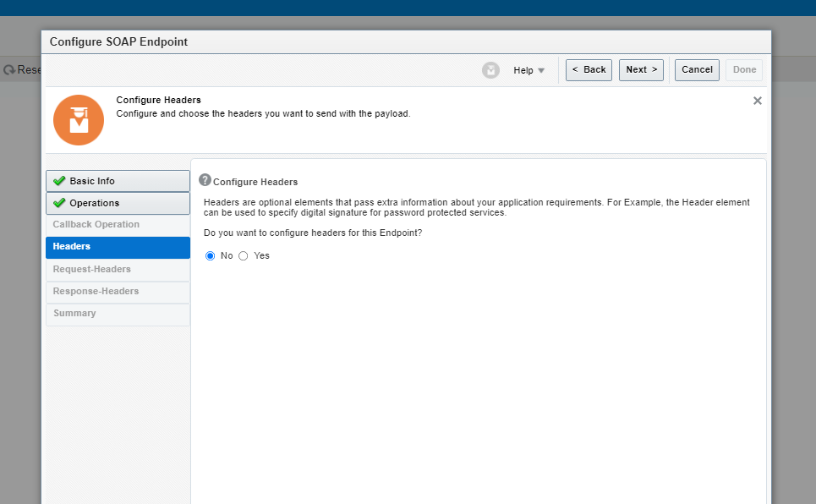Click the orange SOAP adapter icon
Image resolution: width=816 pixels, height=504 pixels.
(x=79, y=120)
